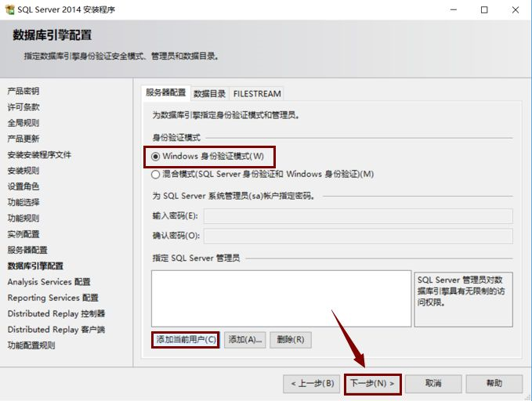
Task: Click 安装安装程序文件 step in sidebar
Action: [x=39, y=155]
